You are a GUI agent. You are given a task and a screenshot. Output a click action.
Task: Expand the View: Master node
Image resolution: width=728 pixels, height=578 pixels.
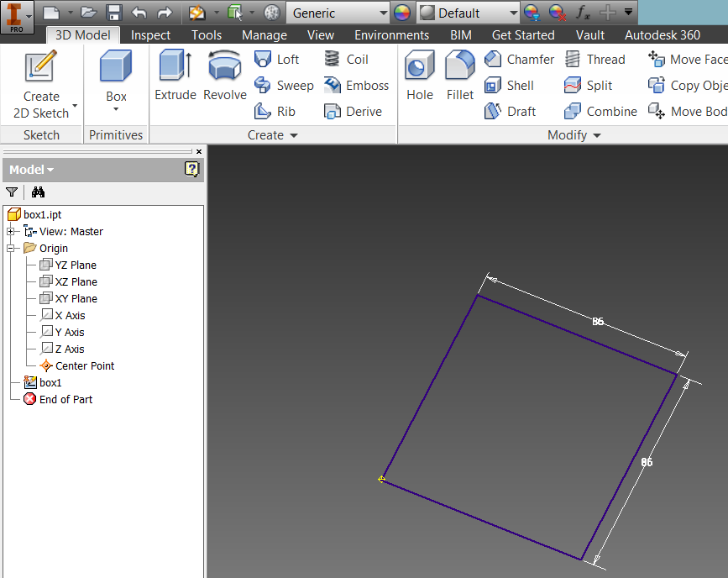pos(11,231)
